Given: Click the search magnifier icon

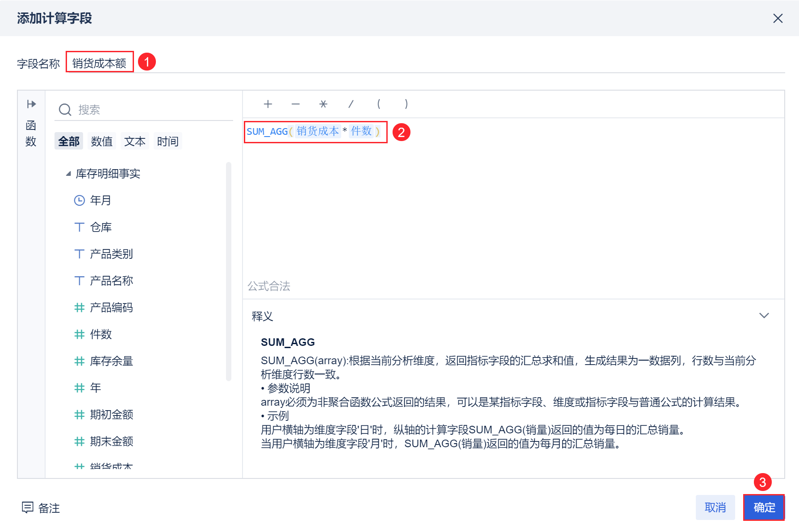Looking at the screenshot, I should (x=65, y=110).
